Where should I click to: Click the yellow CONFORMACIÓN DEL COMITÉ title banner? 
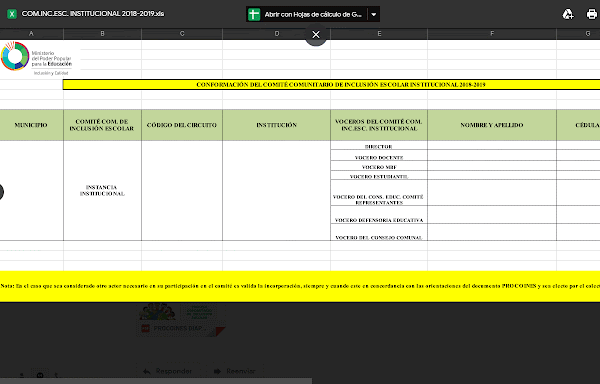tap(331, 85)
